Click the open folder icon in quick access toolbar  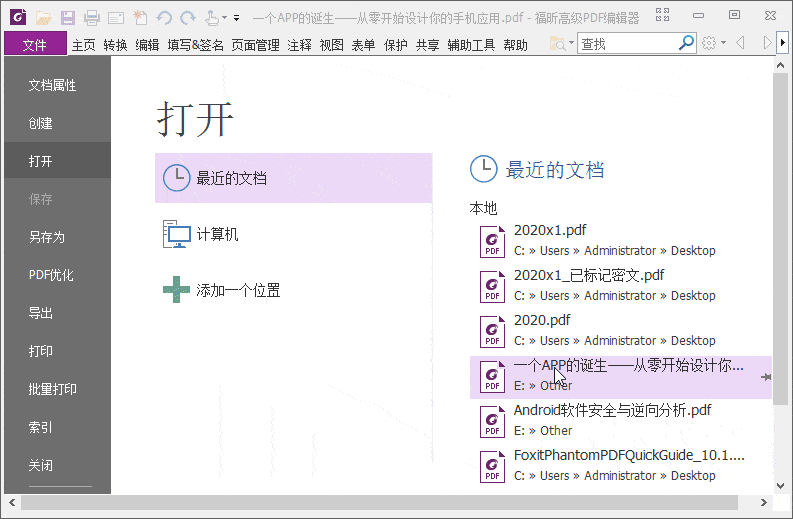click(43, 17)
